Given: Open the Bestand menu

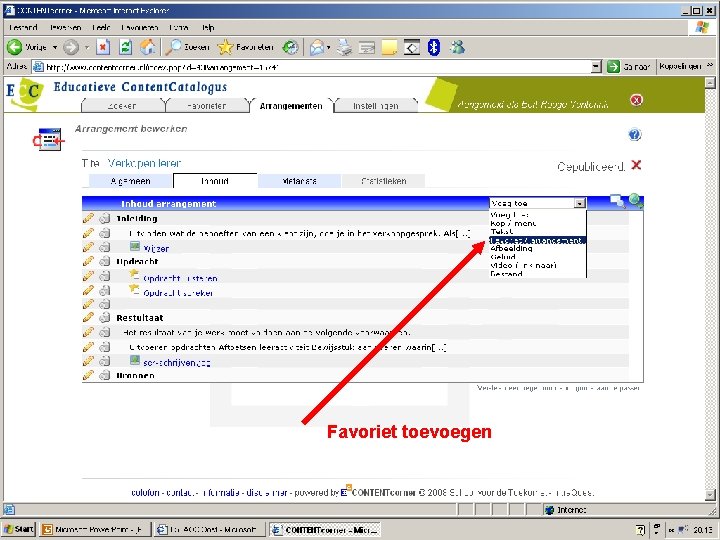Looking at the screenshot, I should [x=23, y=28].
